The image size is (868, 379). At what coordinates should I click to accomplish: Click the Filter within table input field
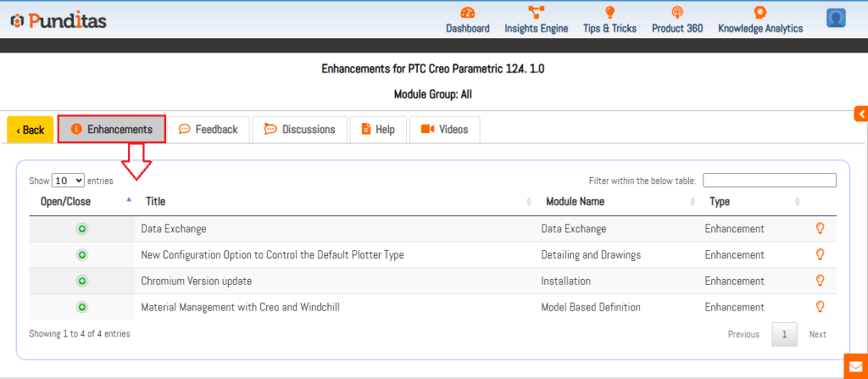pos(769,180)
